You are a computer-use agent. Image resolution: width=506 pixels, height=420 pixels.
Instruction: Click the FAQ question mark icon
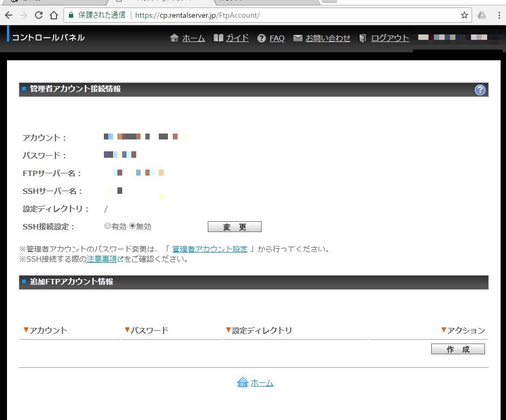click(x=262, y=39)
